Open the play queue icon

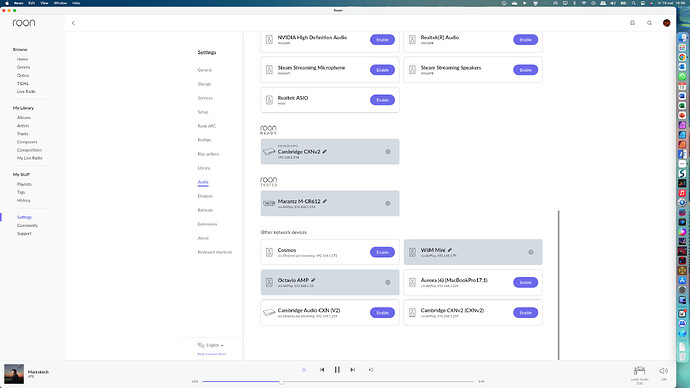tap(371, 370)
